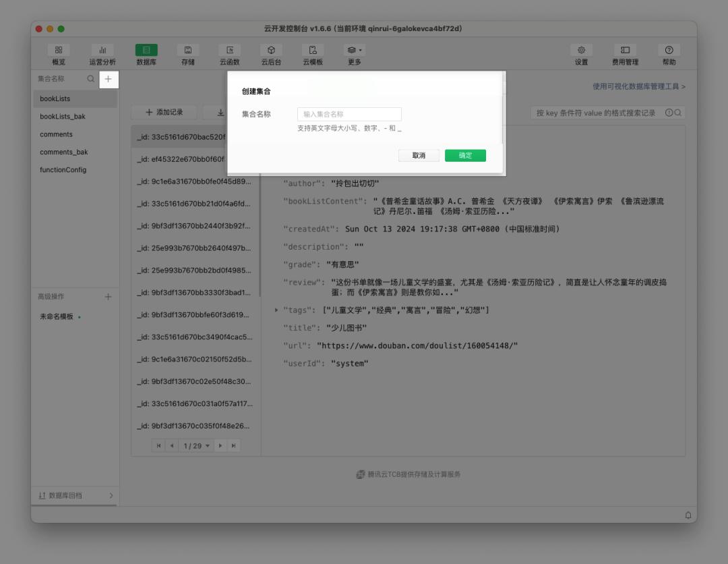728x564 pixels.
Task: Select the bookLists_bak collection
Action: 75,116
